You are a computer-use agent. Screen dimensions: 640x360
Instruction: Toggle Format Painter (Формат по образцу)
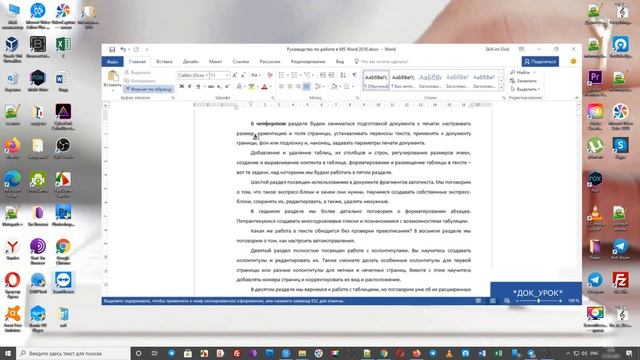(x=148, y=89)
